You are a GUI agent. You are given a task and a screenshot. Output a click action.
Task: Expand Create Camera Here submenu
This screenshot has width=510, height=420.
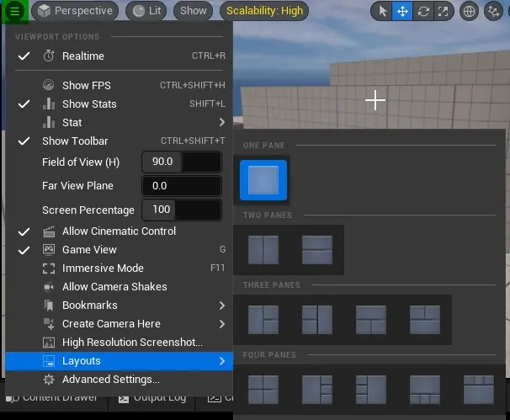119,324
